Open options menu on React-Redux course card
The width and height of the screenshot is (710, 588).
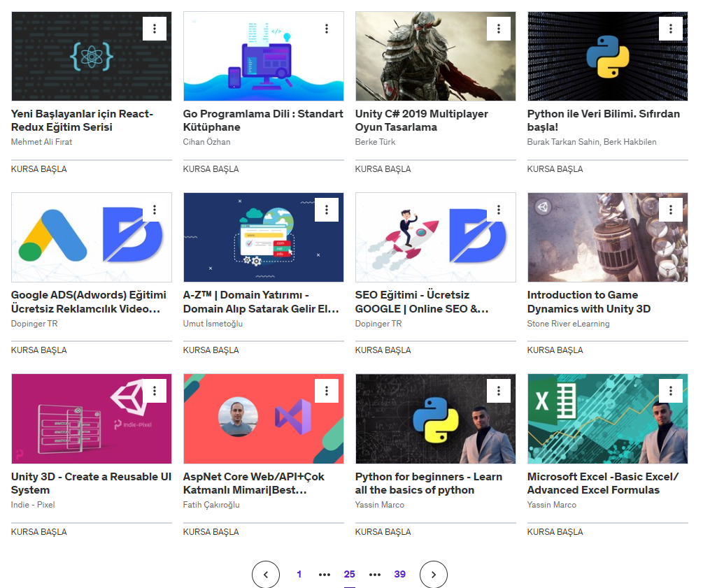click(x=155, y=29)
